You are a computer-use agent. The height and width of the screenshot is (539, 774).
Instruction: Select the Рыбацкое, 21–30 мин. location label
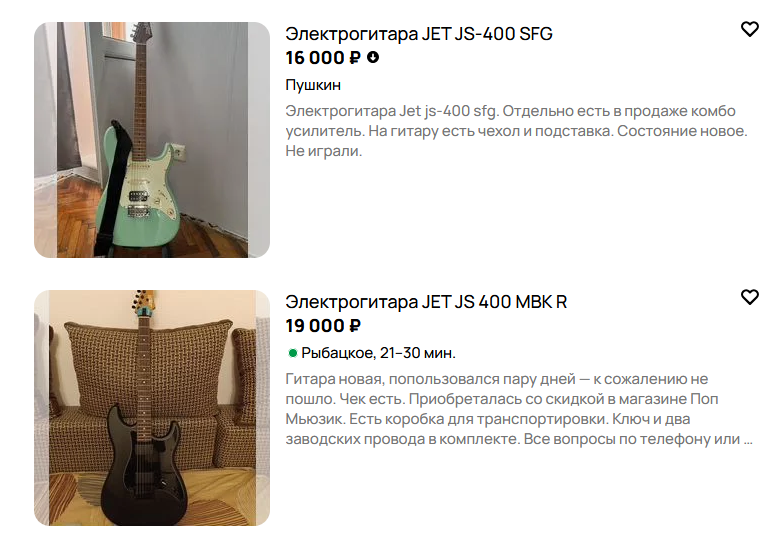[x=378, y=353]
